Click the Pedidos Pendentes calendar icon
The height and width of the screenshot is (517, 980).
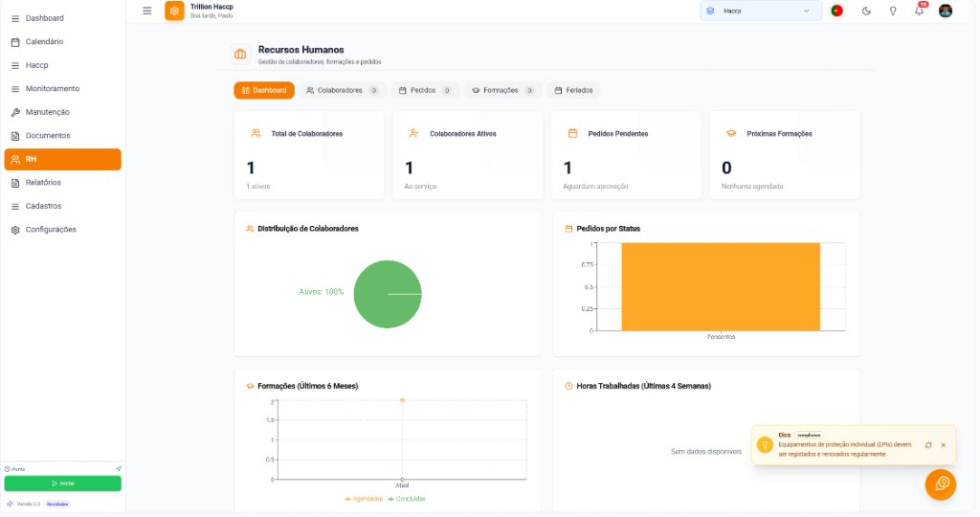[572, 133]
